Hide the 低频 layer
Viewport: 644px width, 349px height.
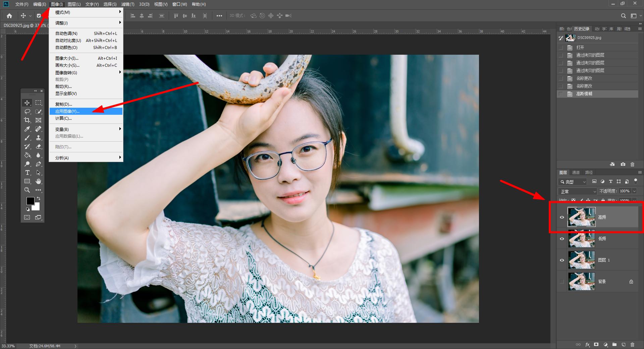(562, 239)
